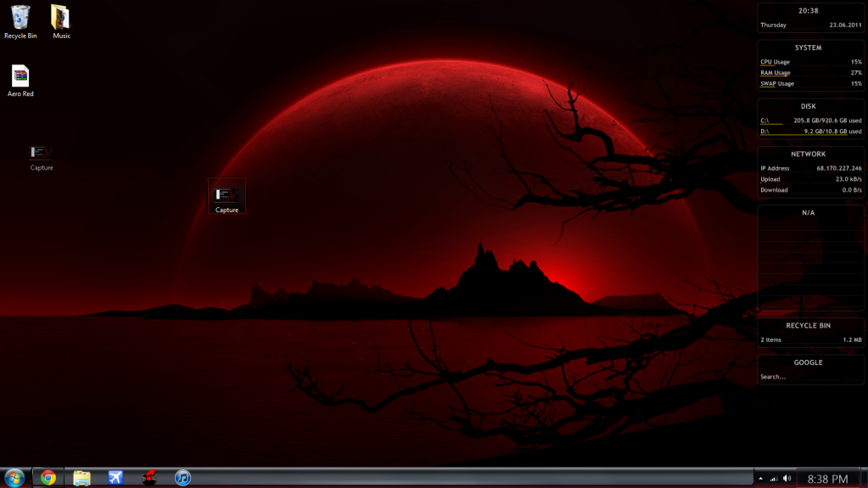
Task: Click the RECYCLE BIN header in the sidebar
Action: pos(809,326)
